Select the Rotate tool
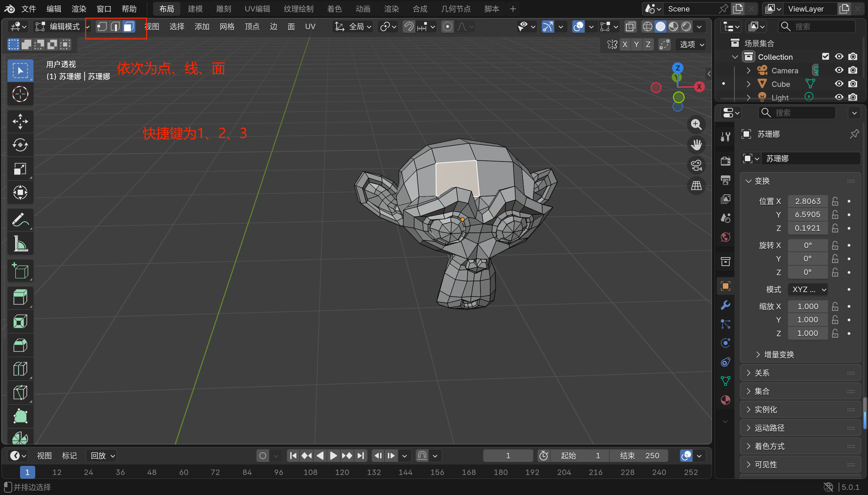This screenshot has height=495, width=868. 20,145
